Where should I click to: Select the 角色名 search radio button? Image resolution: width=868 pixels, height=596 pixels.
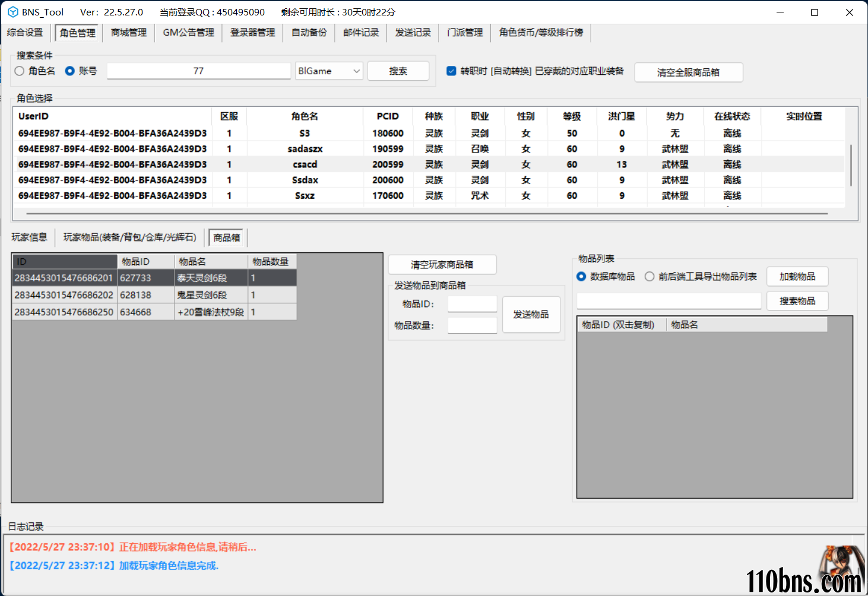pos(35,71)
